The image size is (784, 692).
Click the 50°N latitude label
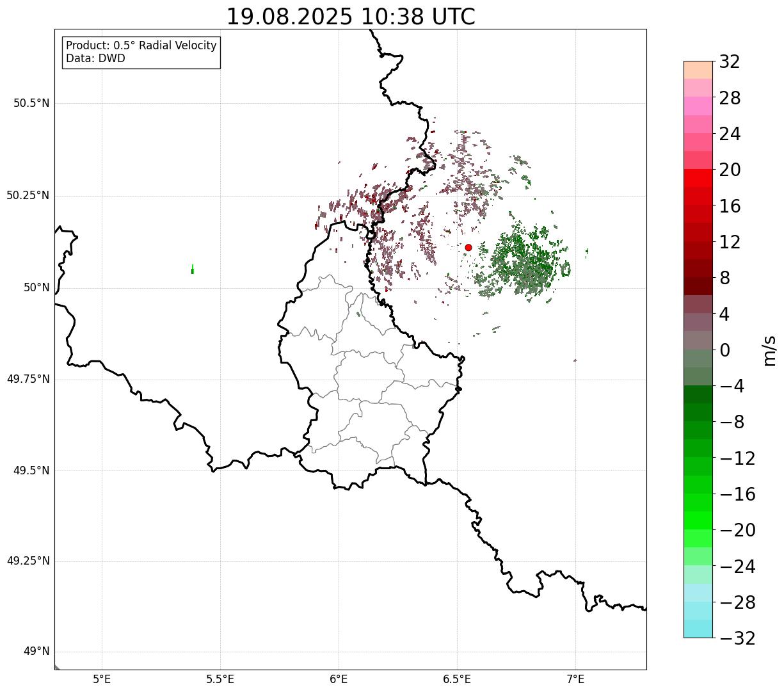coord(37,288)
